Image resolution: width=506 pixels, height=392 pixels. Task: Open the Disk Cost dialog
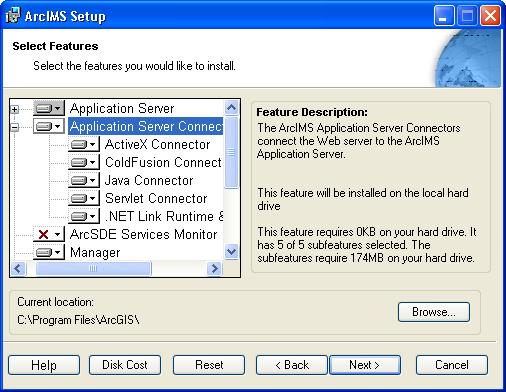pos(125,365)
